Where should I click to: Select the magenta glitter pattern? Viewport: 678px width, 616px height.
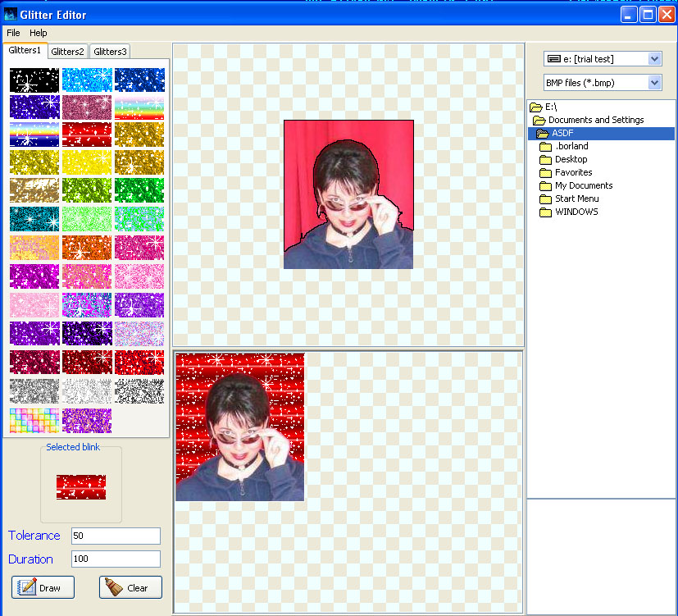pyautogui.click(x=34, y=276)
